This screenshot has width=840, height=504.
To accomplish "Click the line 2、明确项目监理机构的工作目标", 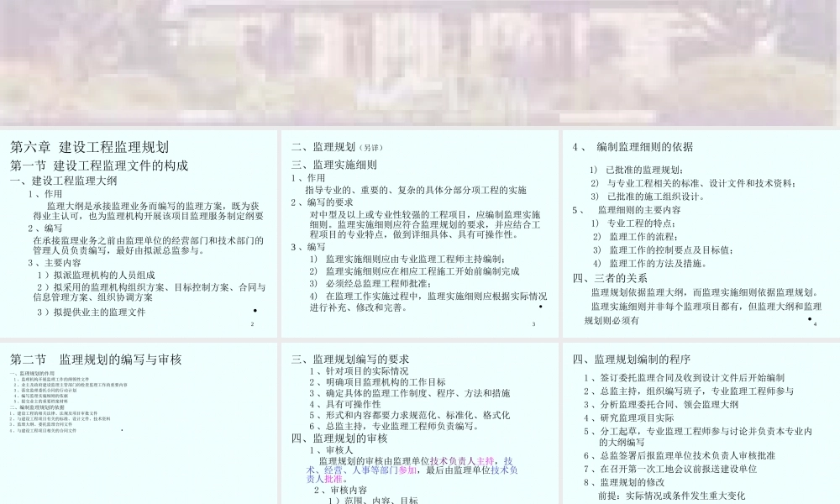I will click(x=377, y=382).
